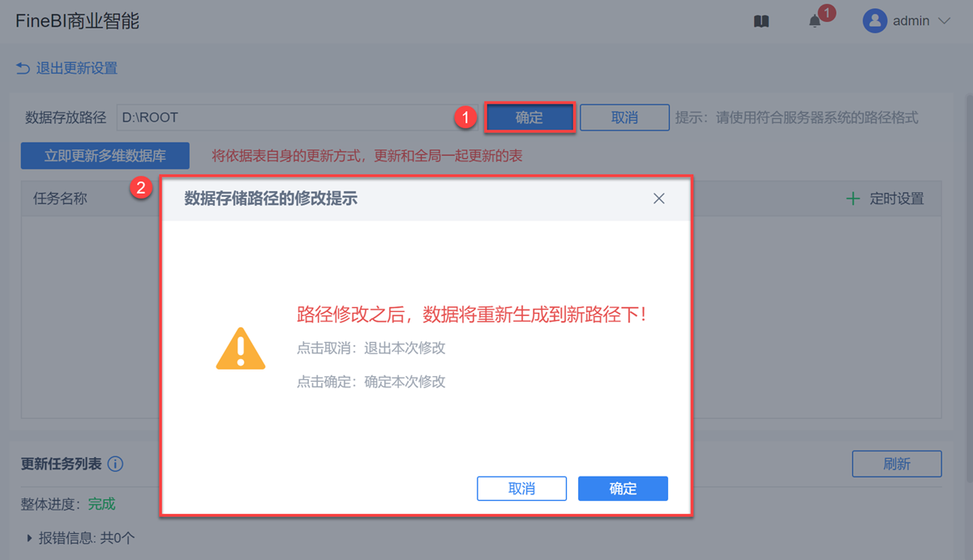973x560 pixels.
Task: Click the admin user avatar icon
Action: click(875, 21)
